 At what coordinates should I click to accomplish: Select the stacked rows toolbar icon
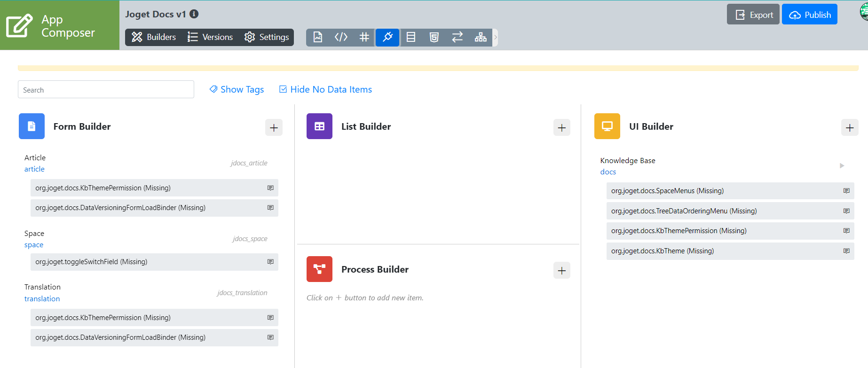point(411,37)
